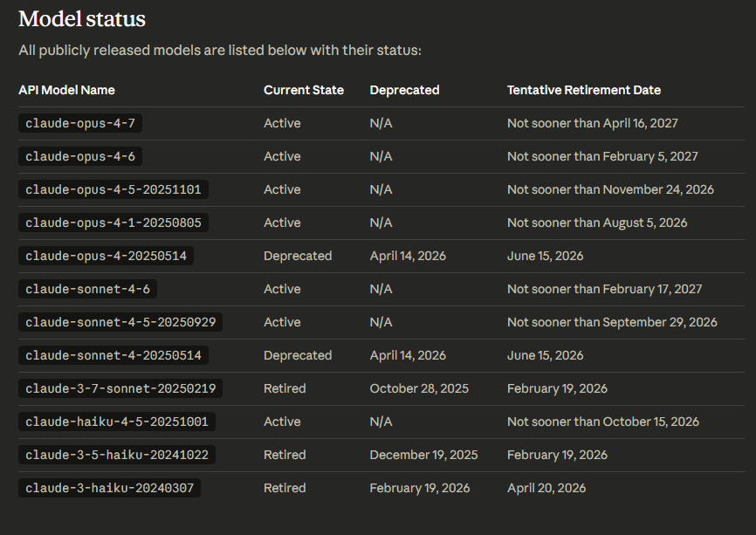
Task: Click the 'API Model Name' column header
Action: click(x=66, y=90)
